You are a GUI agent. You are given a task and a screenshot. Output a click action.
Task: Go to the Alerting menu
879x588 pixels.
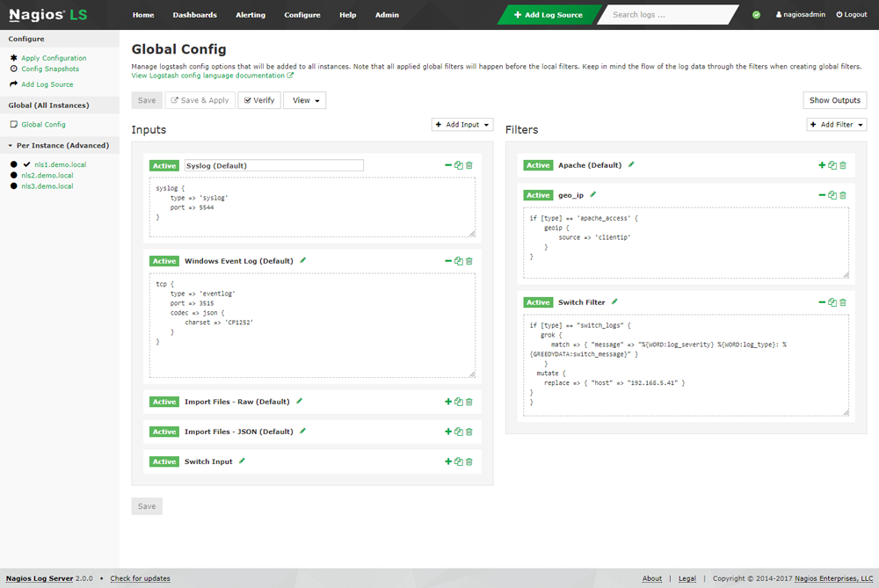pos(251,15)
